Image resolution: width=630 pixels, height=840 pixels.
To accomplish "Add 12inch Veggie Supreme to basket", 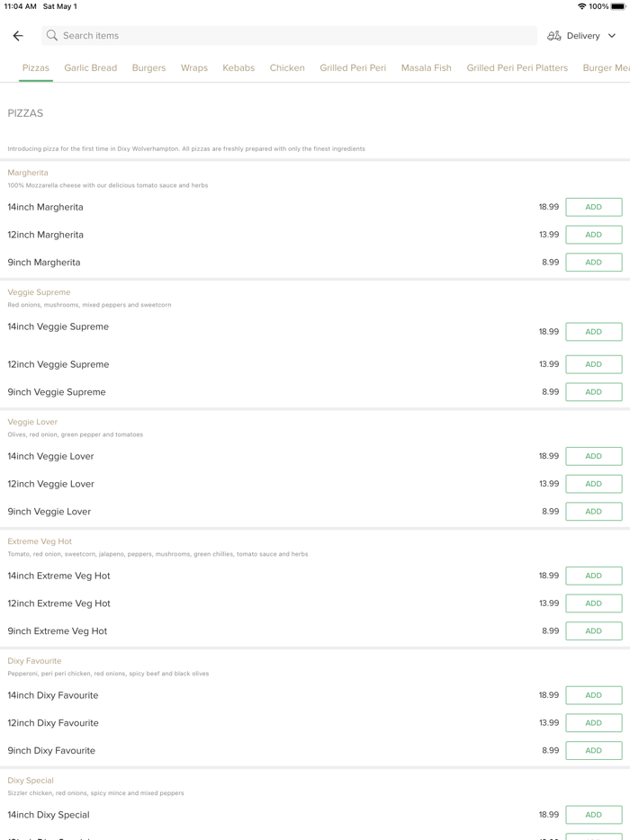I will point(593,364).
